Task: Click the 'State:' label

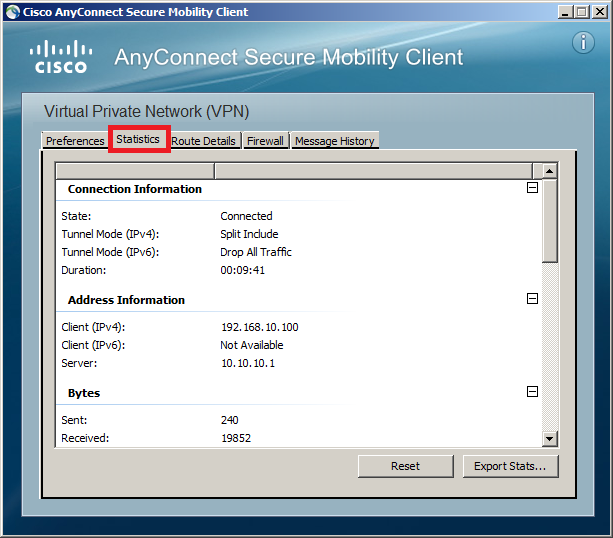Action: [x=76, y=216]
